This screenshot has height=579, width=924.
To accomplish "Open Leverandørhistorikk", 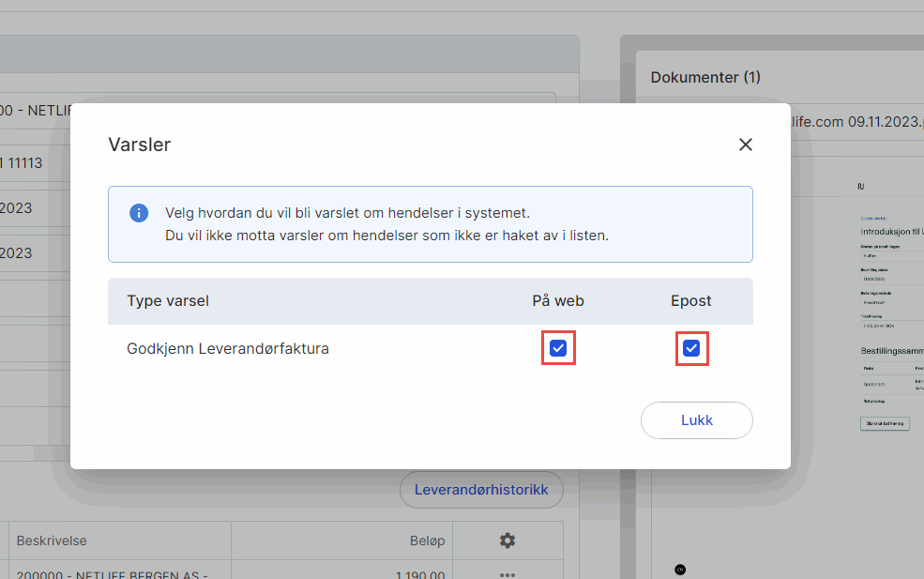I will click(481, 490).
